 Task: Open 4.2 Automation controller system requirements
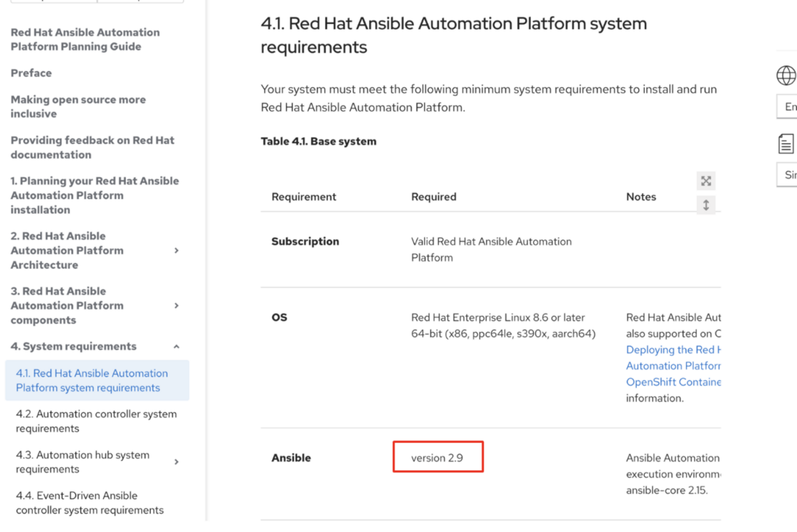click(96, 421)
